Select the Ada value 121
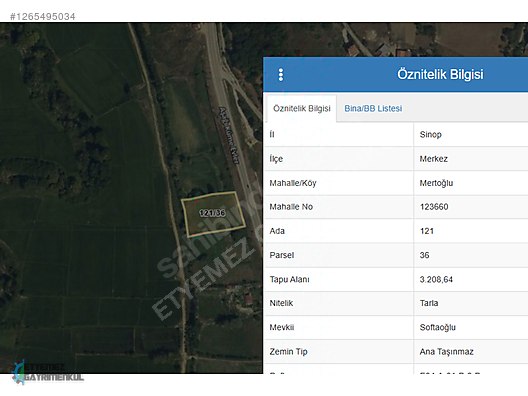This screenshot has width=528, height=396. pyautogui.click(x=427, y=231)
